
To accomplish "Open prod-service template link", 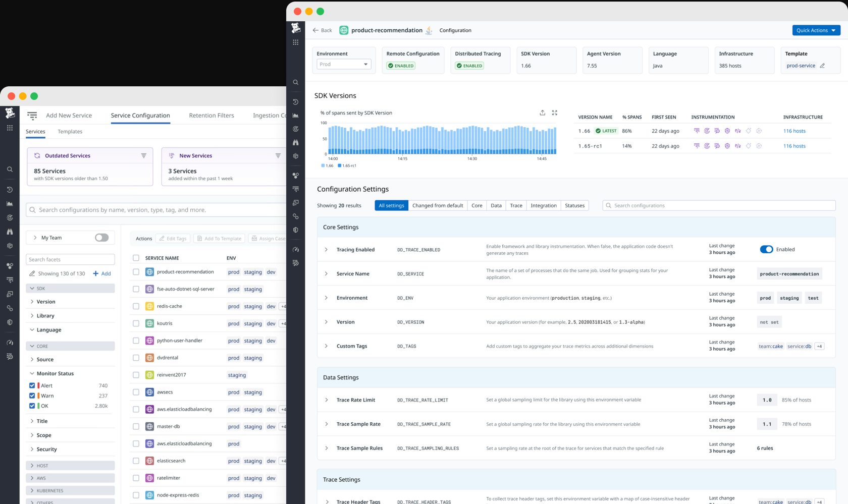I will [x=801, y=66].
